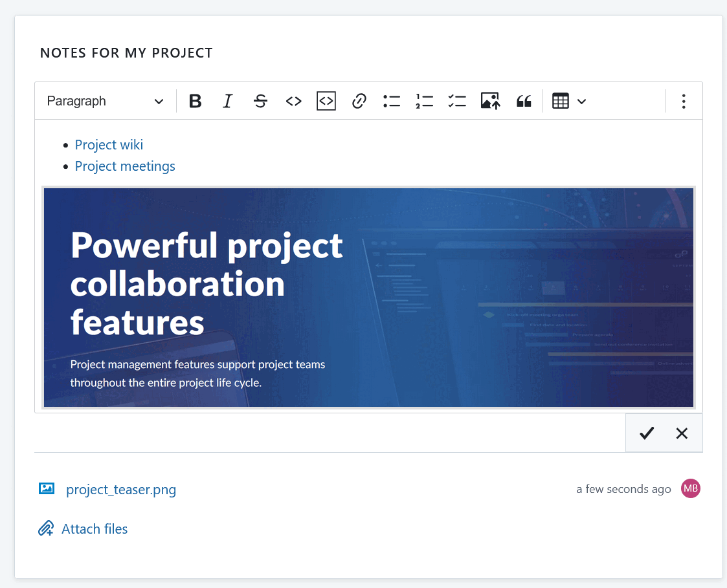Insert a hyperlink
The height and width of the screenshot is (588, 727).
click(x=359, y=101)
